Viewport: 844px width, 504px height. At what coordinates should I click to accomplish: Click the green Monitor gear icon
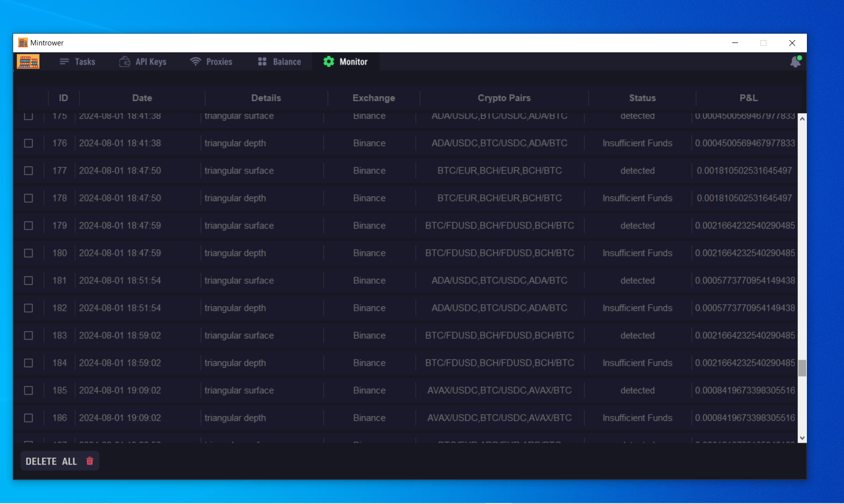[x=329, y=62]
